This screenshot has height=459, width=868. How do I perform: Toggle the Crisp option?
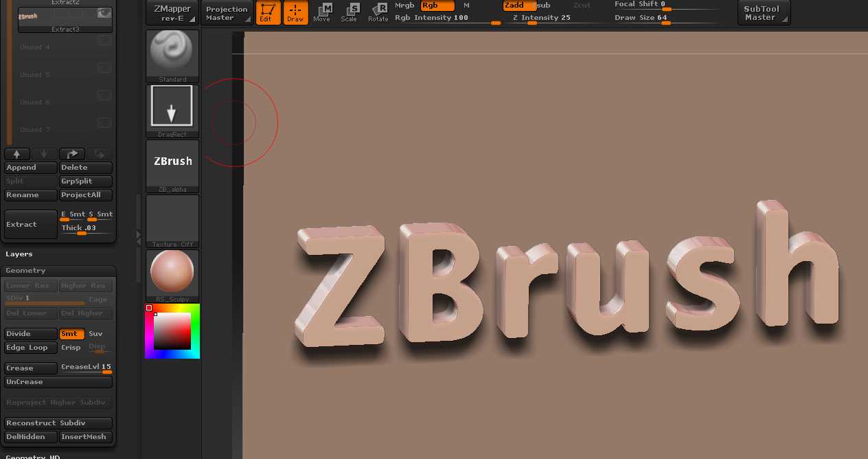(71, 348)
